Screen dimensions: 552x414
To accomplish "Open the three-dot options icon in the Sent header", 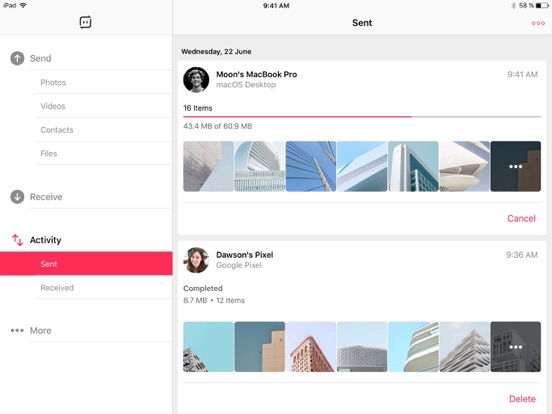I will click(538, 23).
